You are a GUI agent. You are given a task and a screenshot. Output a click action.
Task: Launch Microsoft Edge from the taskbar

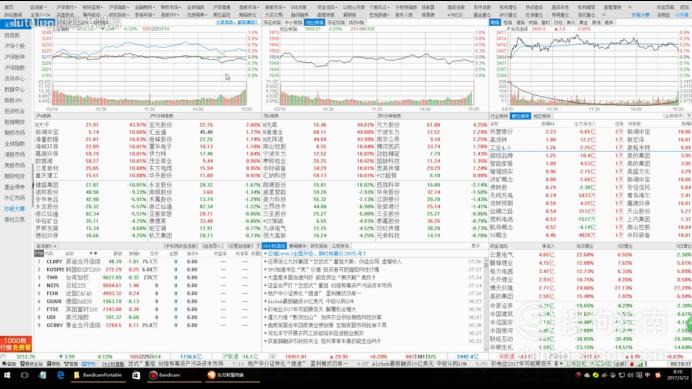click(x=60, y=375)
